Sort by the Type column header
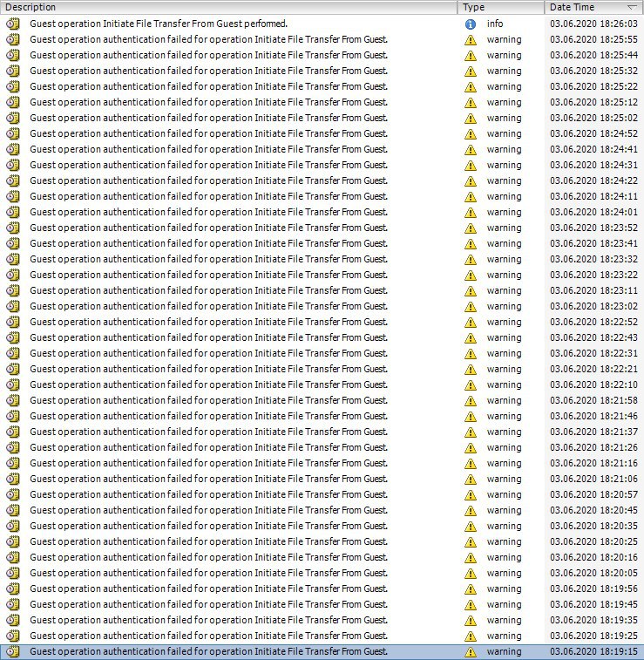This screenshot has height=660, width=644. pyautogui.click(x=501, y=7)
